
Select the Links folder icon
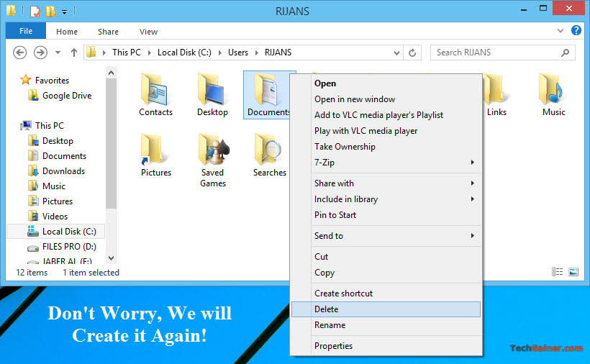[496, 90]
